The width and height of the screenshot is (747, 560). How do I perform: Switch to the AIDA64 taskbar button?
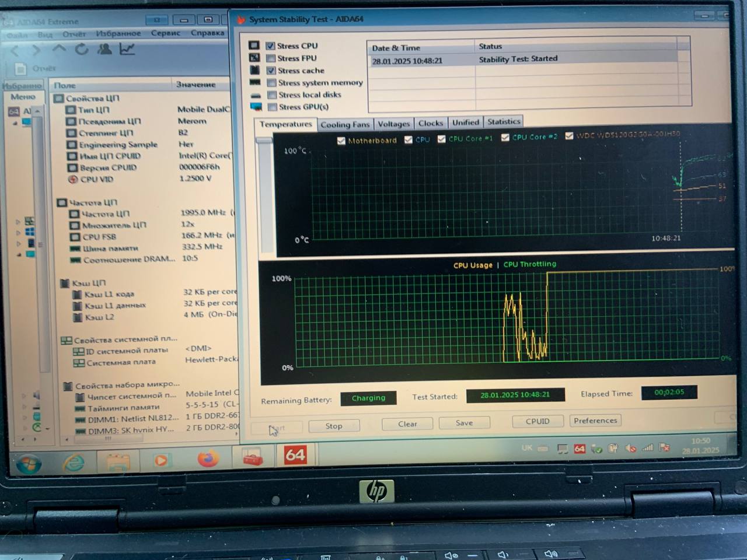(x=295, y=455)
